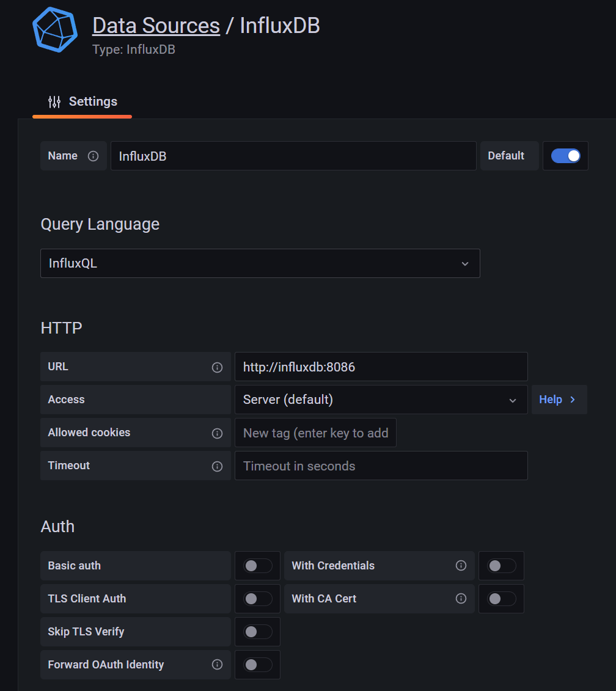Image resolution: width=616 pixels, height=691 pixels.
Task: Open the Settings tab
Action: click(x=82, y=102)
